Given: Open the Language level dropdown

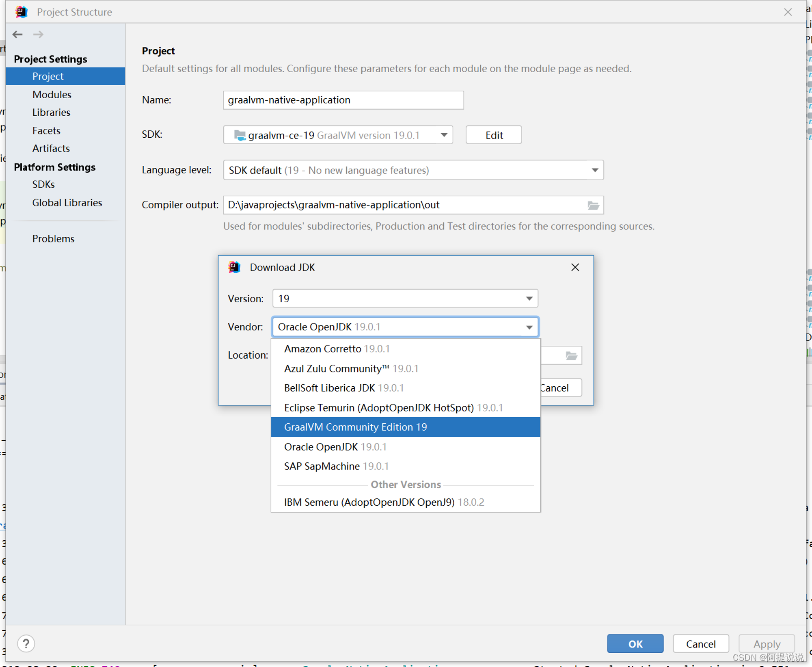Looking at the screenshot, I should [595, 170].
